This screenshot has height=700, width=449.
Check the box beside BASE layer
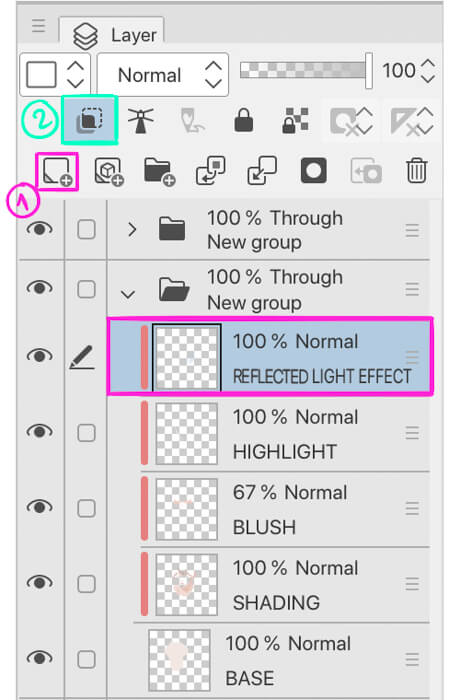(86, 659)
